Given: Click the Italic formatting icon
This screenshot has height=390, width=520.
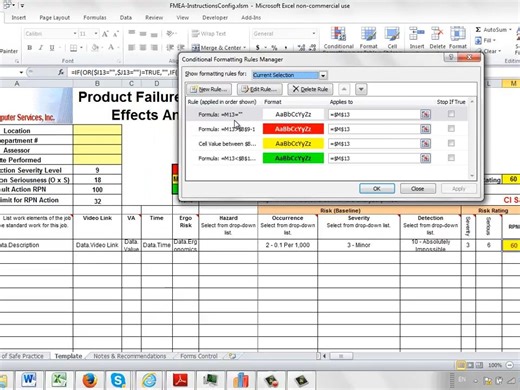Looking at the screenshot, I should coord(41,48).
